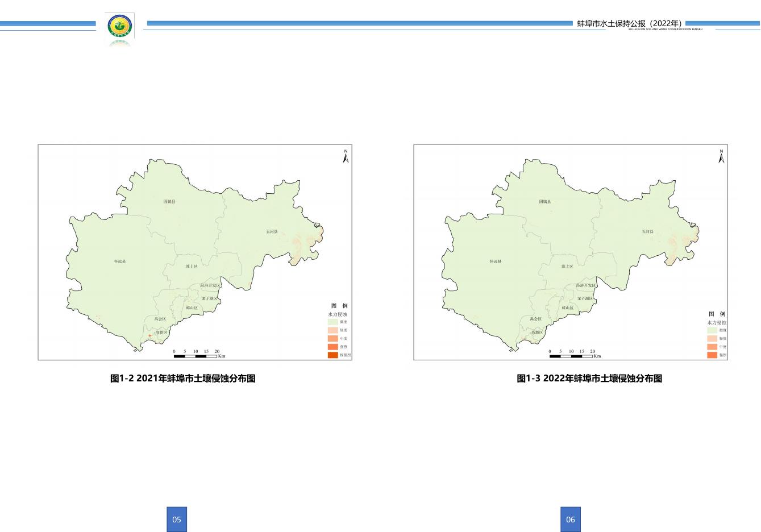Image resolution: width=761 pixels, height=532 pixels.
Task: Select the 极强烈 legend swatch in 2021 map
Action: pos(332,355)
